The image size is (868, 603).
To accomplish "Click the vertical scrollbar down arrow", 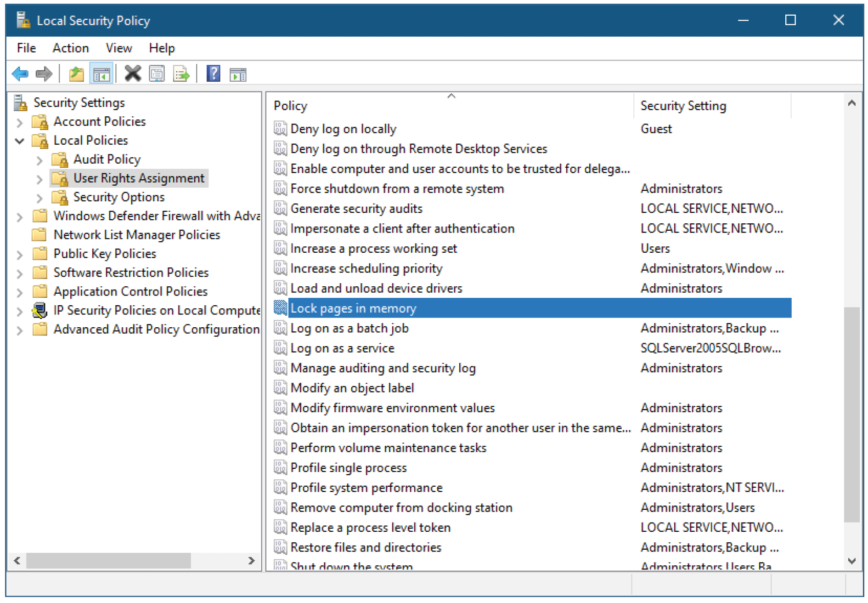I will click(x=852, y=561).
